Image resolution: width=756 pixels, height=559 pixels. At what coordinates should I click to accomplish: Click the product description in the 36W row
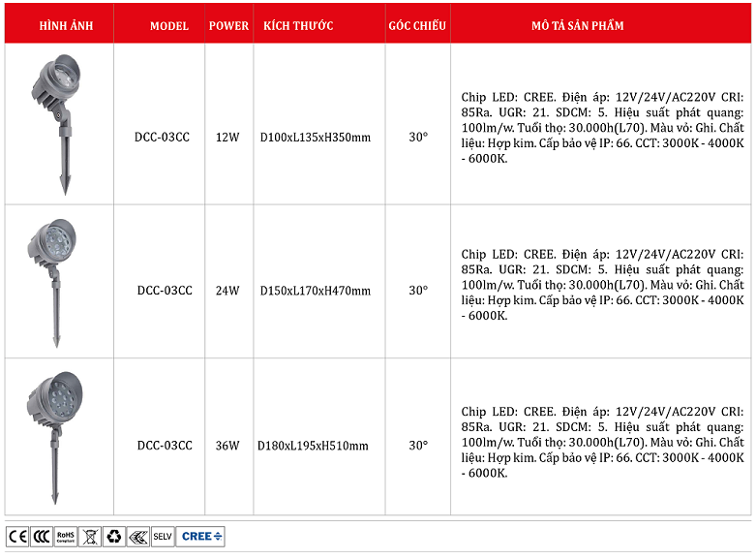point(602,442)
